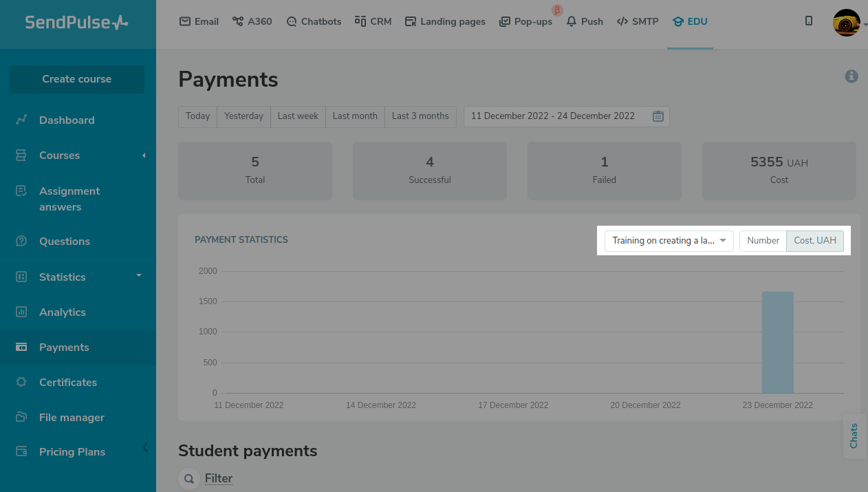Click the Filter magnifier icon
Screen dimensions: 868x492
click(x=188, y=479)
